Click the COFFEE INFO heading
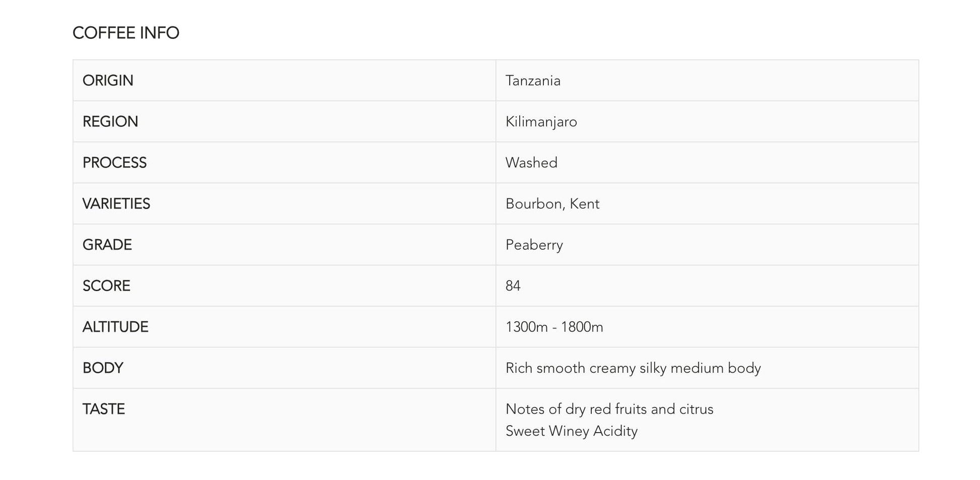The height and width of the screenshot is (480, 980). [x=125, y=33]
